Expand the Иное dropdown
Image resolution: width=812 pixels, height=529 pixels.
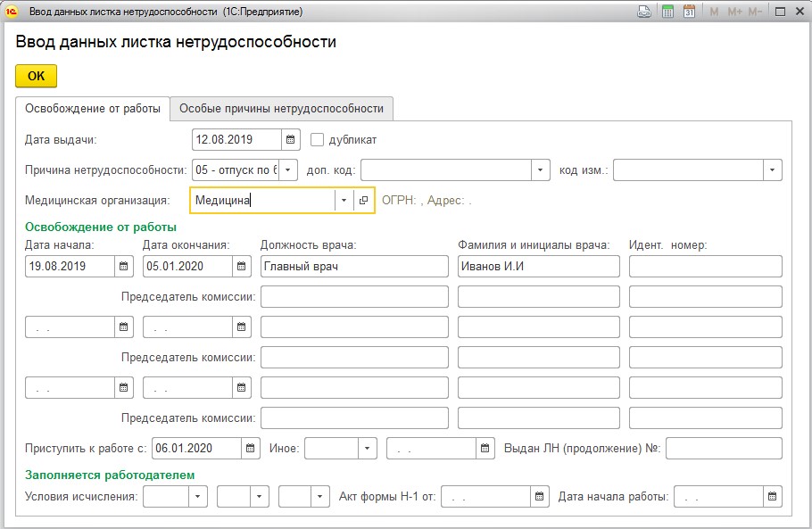pyautogui.click(x=367, y=448)
